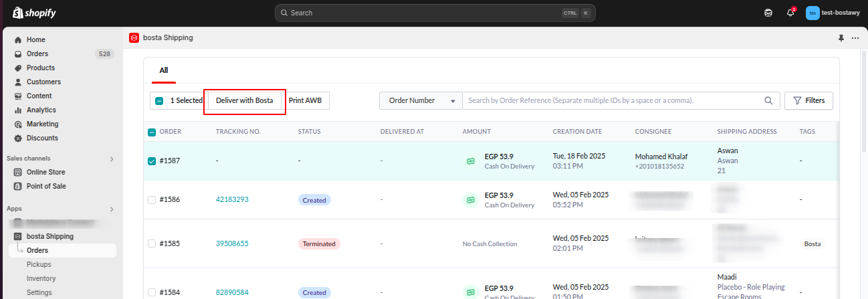Click the Home house icon
Viewport: 868px width, 299px height.
point(18,39)
